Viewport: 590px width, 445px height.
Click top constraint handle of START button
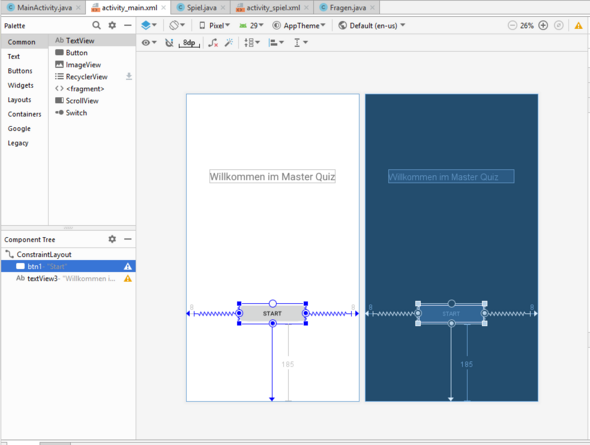273,303
